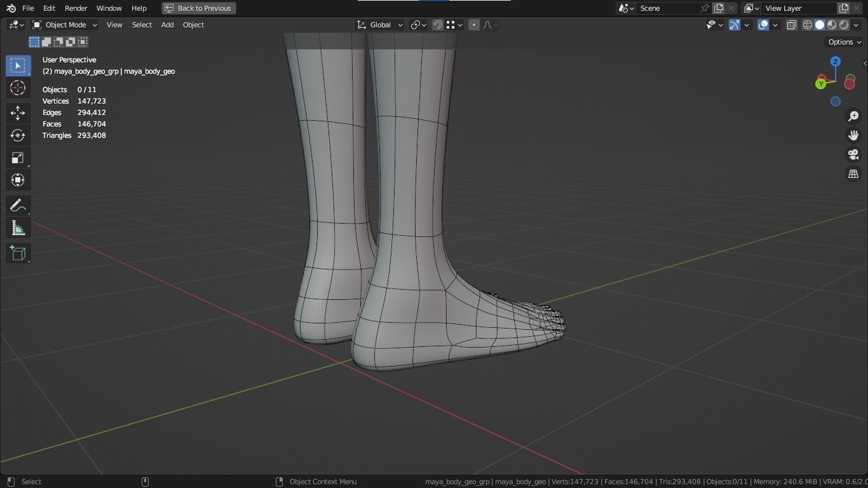Choose the Move tool

(x=18, y=113)
